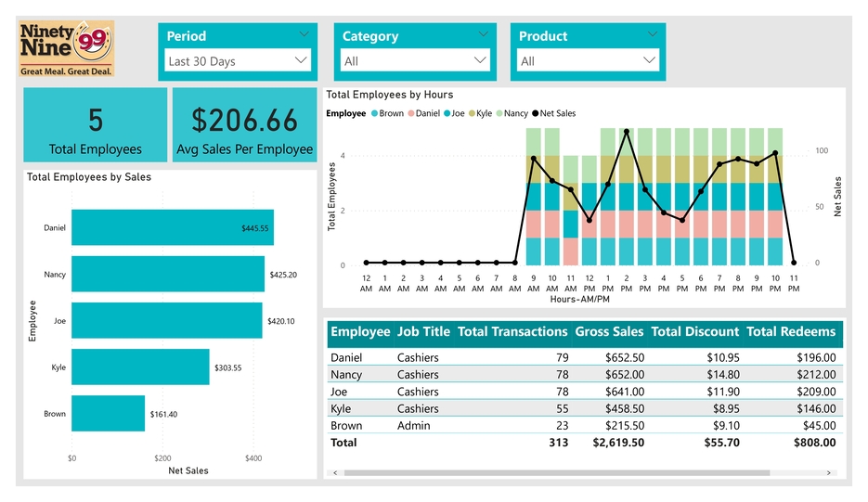868x502 pixels.
Task: Open the Category filter dropdown showing All
Action: 414,60
